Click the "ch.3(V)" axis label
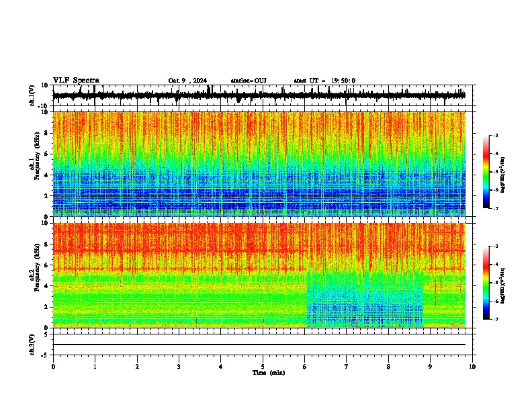Viewport: 532px width, 411px height. (x=32, y=345)
